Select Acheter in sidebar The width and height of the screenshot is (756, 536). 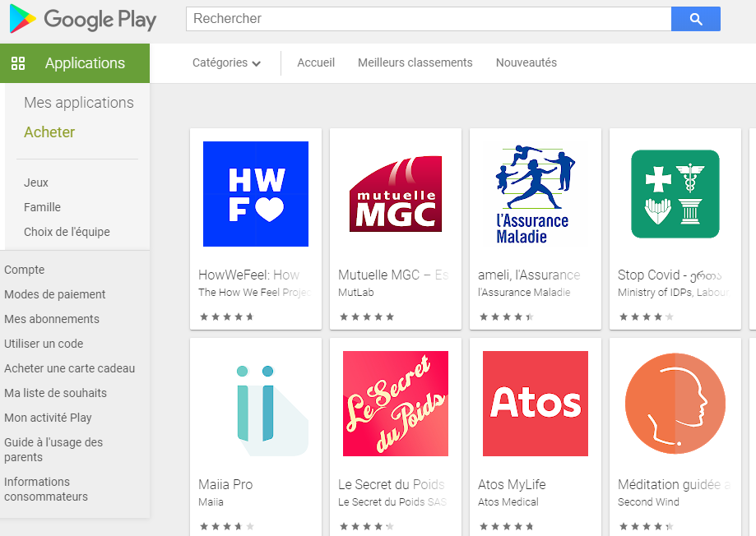tap(49, 132)
